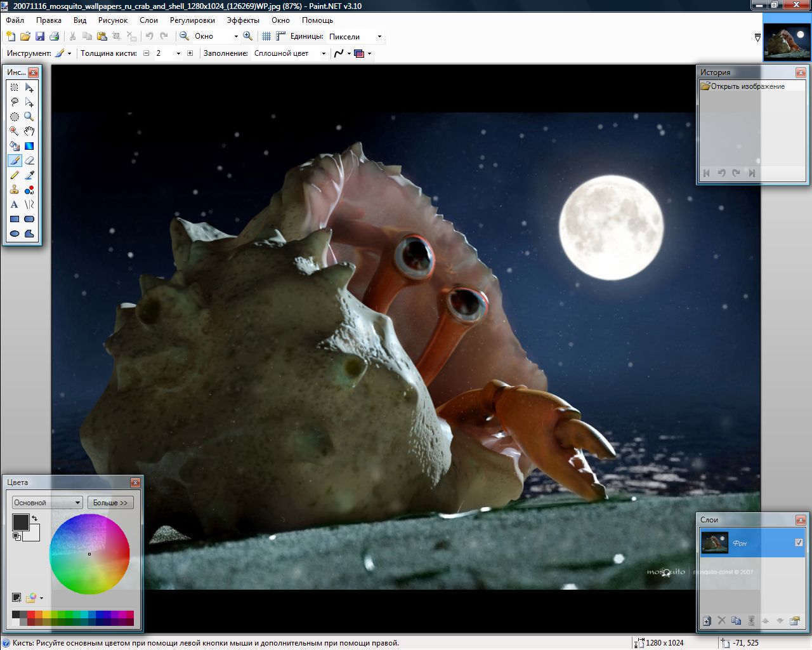Viewport: 812px width, 650px height.
Task: Select the Zoom magnifier tool in Tools panel
Action: (x=29, y=117)
